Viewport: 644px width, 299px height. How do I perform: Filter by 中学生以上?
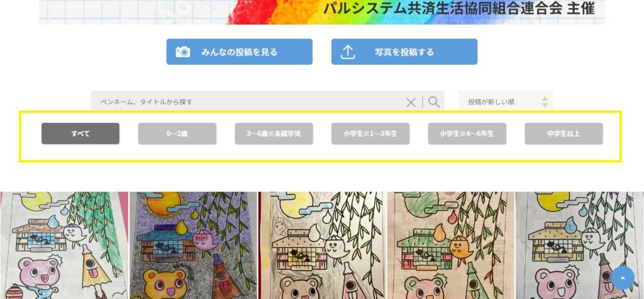(563, 133)
